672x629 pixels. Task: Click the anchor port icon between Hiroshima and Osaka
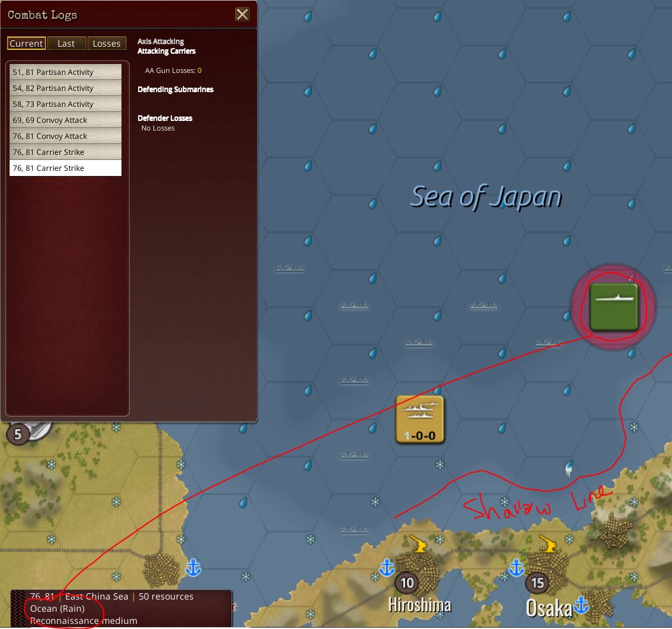pyautogui.click(x=516, y=568)
